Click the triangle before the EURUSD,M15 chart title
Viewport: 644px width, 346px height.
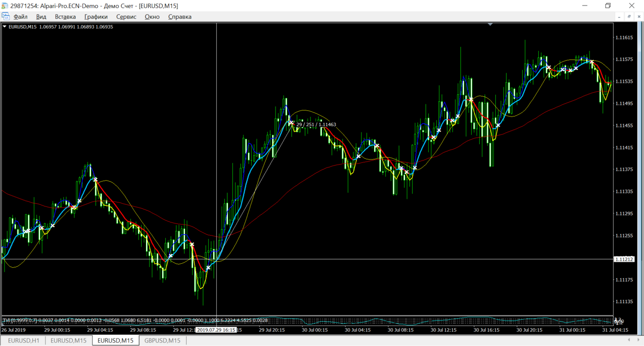tap(5, 27)
